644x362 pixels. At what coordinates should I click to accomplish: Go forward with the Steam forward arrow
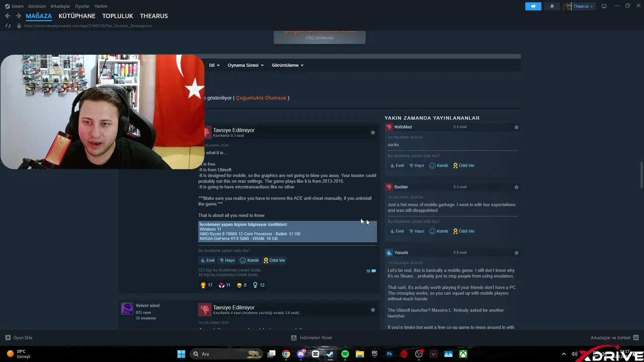click(18, 16)
